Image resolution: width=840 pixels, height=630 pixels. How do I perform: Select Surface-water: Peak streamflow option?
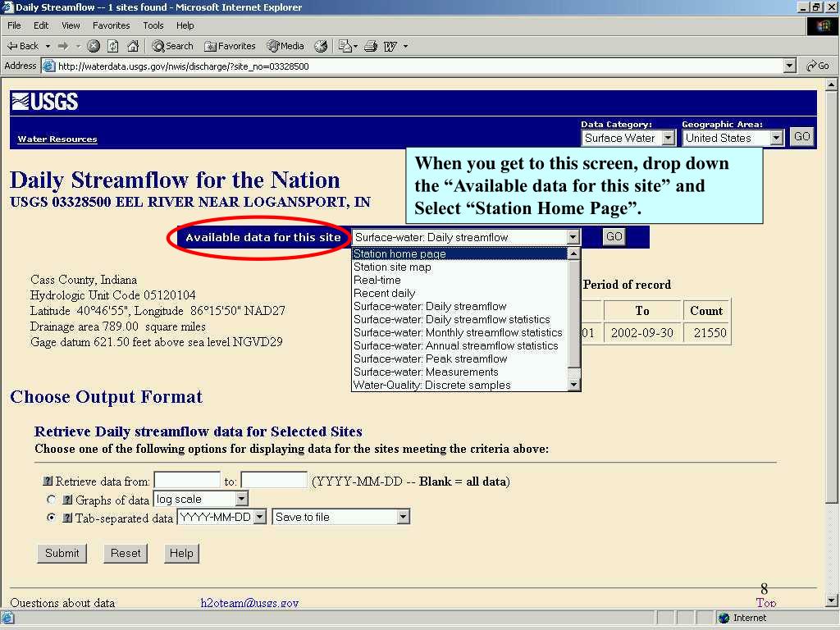(x=459, y=359)
